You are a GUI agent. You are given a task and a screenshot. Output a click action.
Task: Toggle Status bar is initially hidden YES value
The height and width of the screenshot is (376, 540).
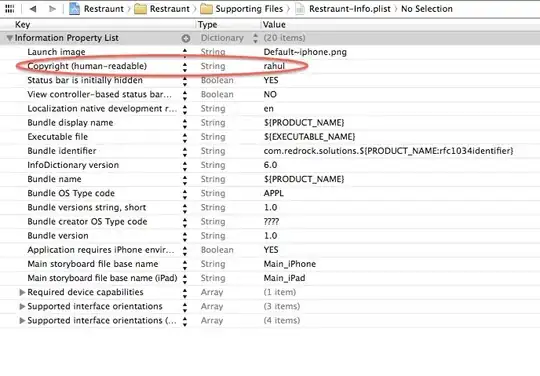click(x=271, y=80)
